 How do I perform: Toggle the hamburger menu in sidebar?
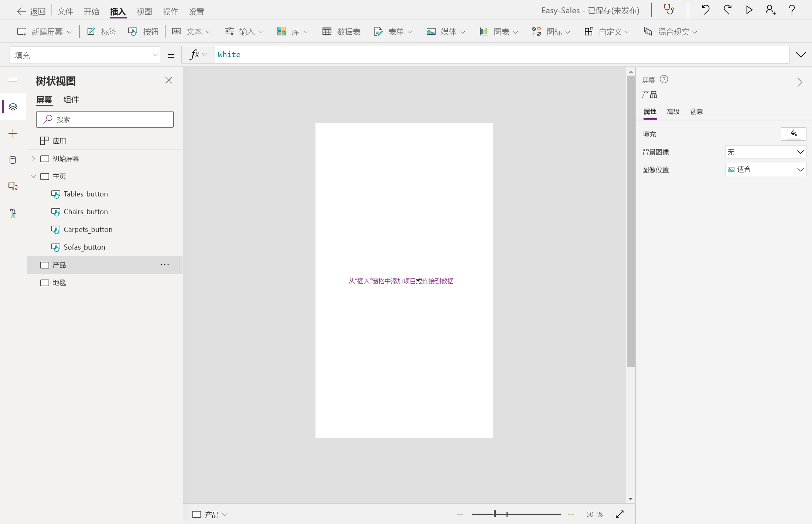[x=13, y=80]
